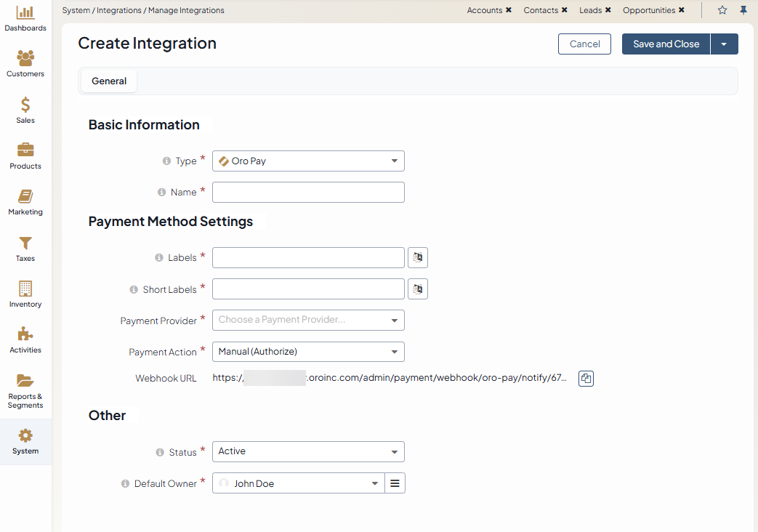Expand the Type dropdown showing Oro Pay
Image resolution: width=758 pixels, height=532 pixels.
coord(308,161)
